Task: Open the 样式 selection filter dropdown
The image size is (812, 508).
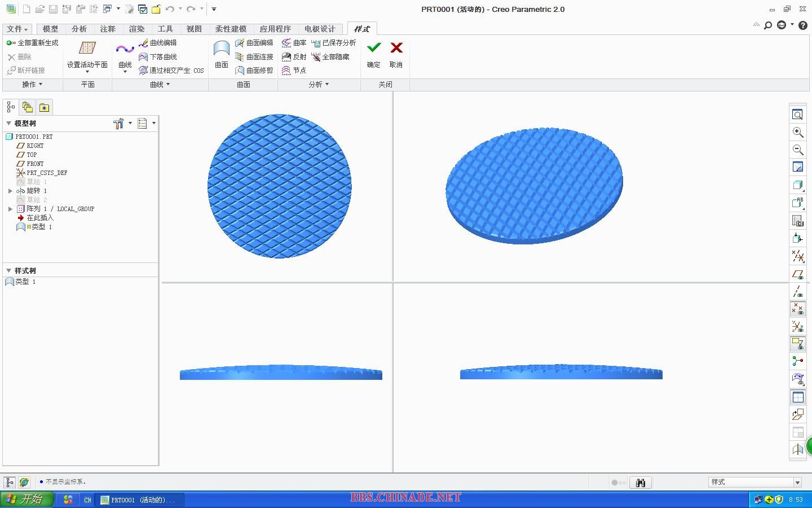Action: click(x=797, y=483)
